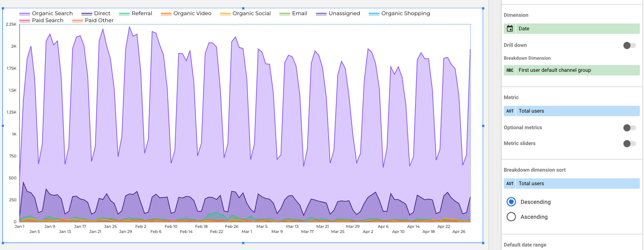Open the Date dimension field
The height and width of the screenshot is (250, 644).
click(x=572, y=29)
